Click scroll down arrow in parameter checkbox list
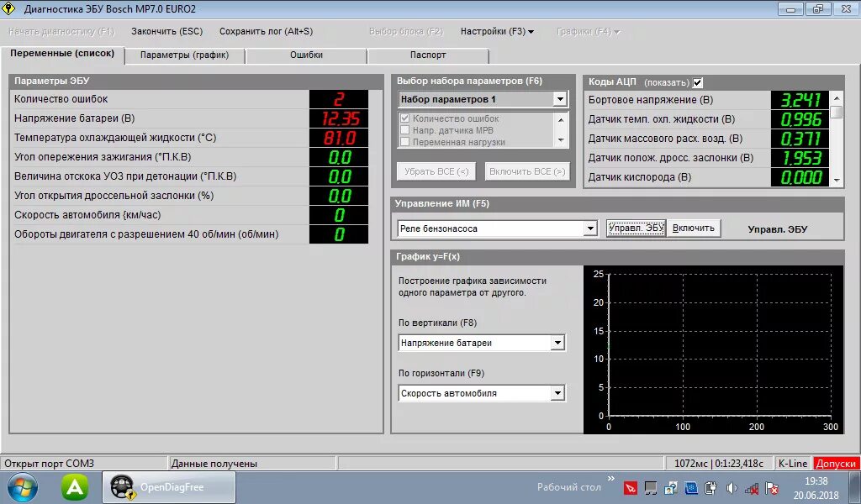This screenshot has width=861, height=504. pos(561,140)
